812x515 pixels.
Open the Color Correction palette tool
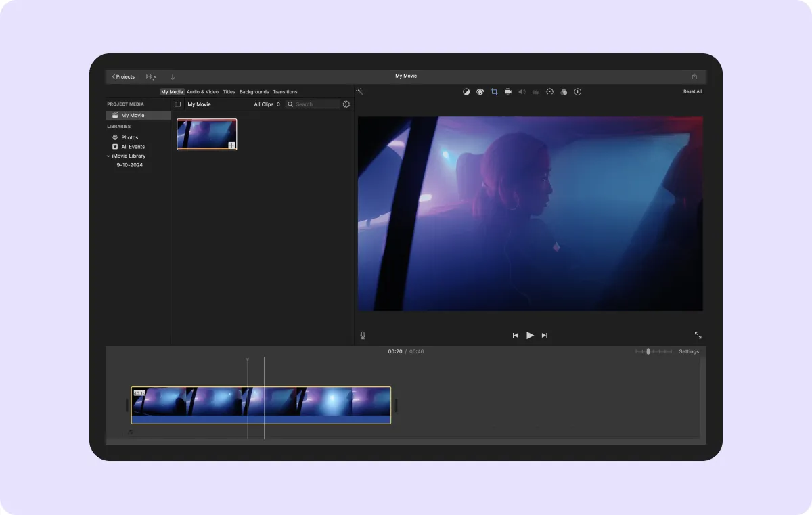tap(480, 91)
